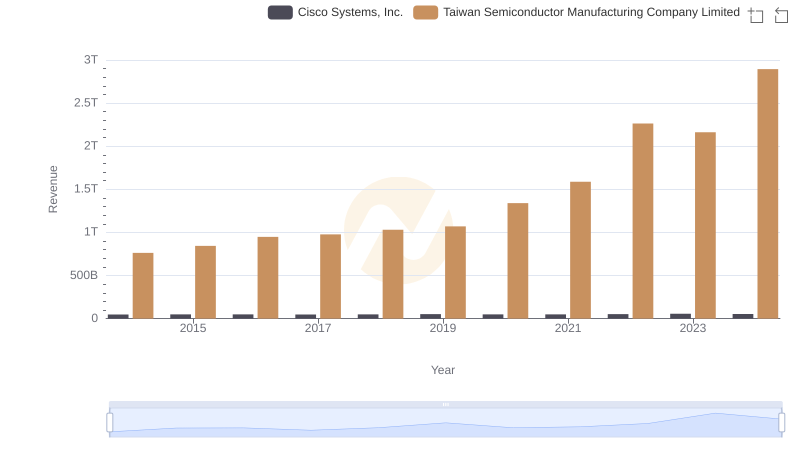Click the TSMC bar for 2023

coord(705,225)
